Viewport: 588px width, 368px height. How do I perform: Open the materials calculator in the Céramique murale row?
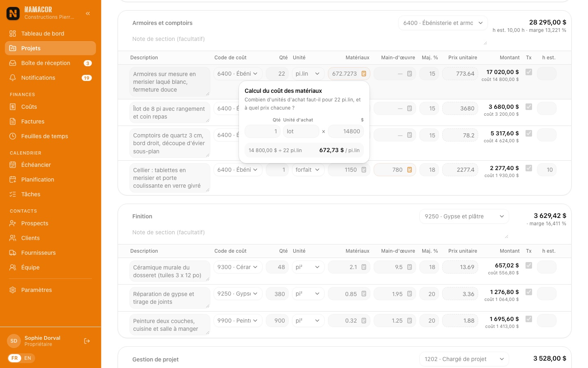tap(364, 267)
